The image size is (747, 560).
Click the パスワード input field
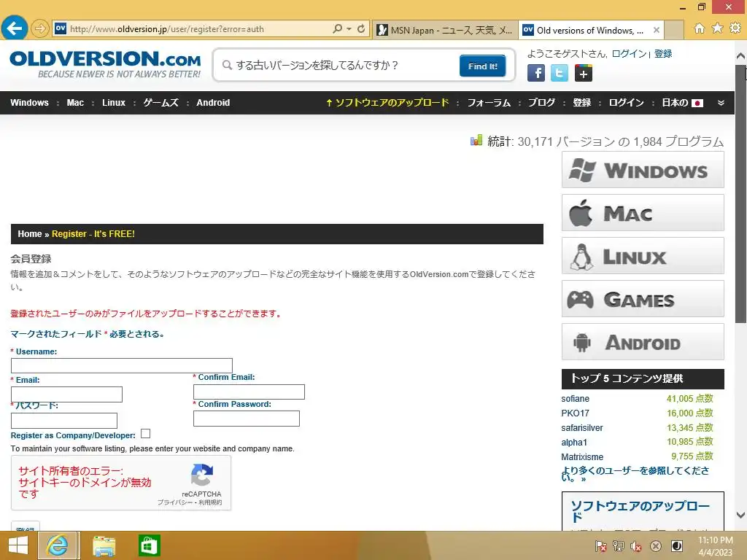pyautogui.click(x=64, y=421)
